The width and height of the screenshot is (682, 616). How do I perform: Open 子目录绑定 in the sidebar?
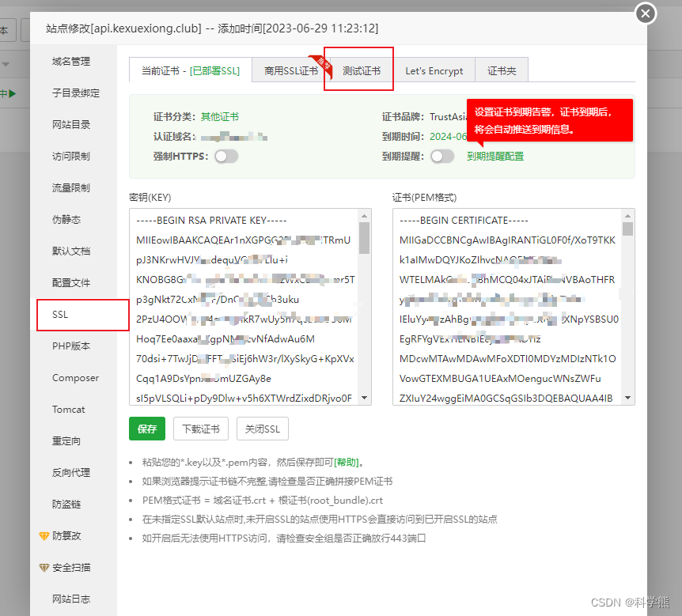click(76, 93)
